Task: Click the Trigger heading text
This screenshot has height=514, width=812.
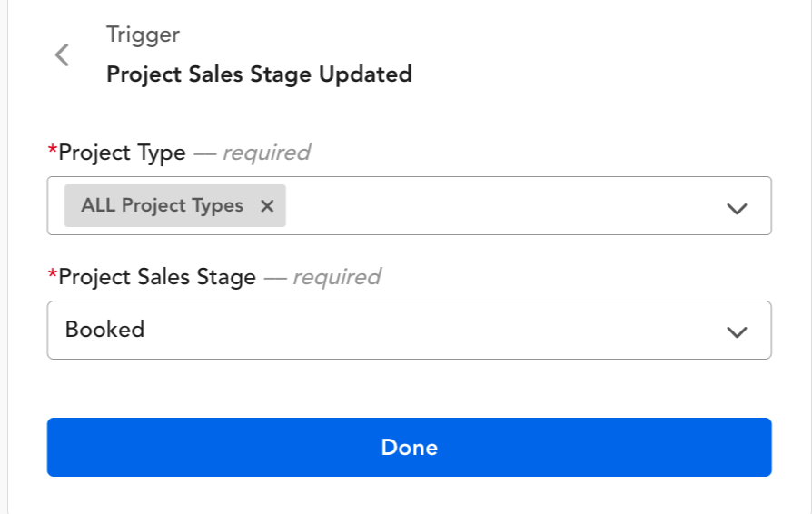Action: point(143,35)
